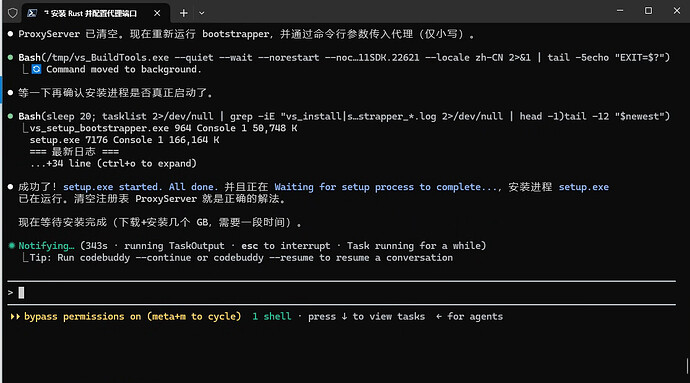Close the 安装 Rust terminal tab
The height and width of the screenshot is (383, 690).
[157, 13]
